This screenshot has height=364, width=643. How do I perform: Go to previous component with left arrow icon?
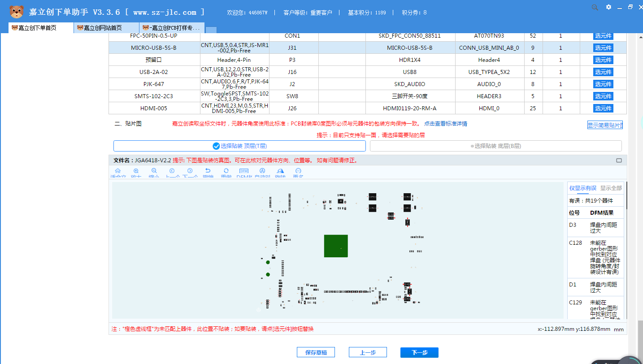(172, 171)
